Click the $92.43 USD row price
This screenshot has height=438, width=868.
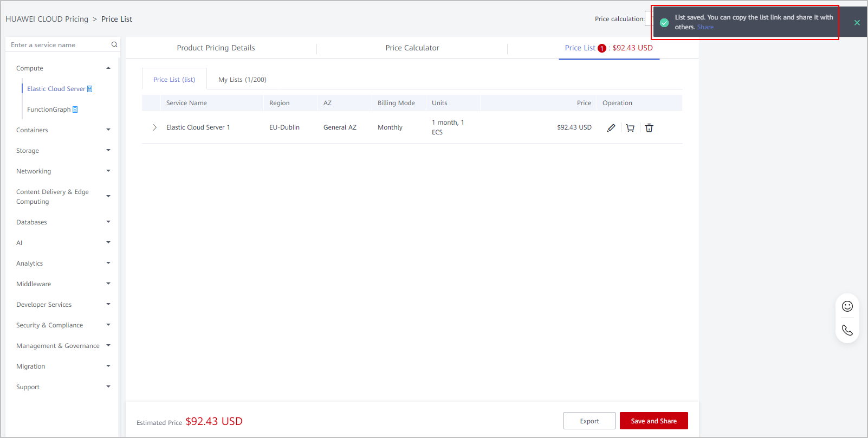574,127
